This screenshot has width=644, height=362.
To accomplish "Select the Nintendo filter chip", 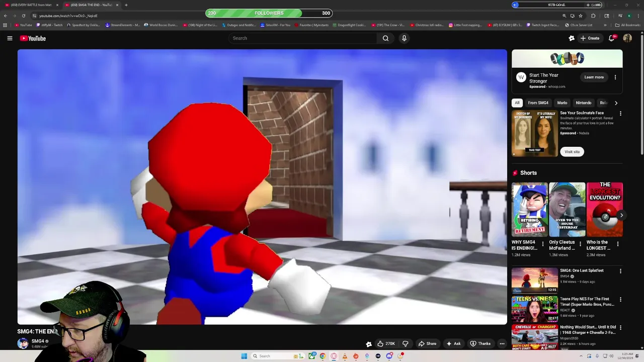I will [x=583, y=103].
